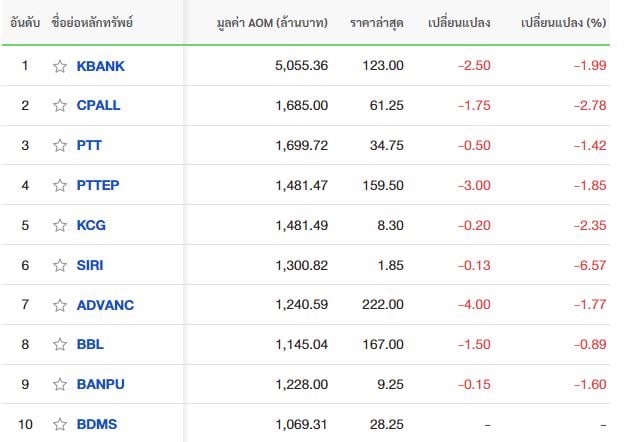The height and width of the screenshot is (442, 626).
Task: Click the ชื่อย่อหลักทรัพย์ column header
Action: click(x=92, y=22)
